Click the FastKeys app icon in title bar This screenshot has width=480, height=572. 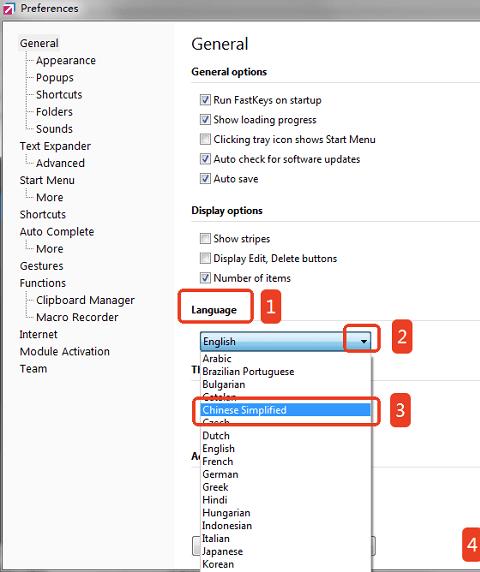pos(8,8)
